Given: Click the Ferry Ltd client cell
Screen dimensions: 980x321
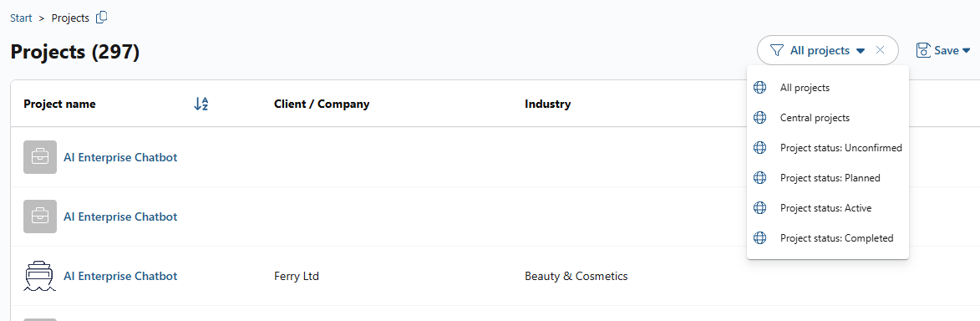Looking at the screenshot, I should pyautogui.click(x=297, y=276).
